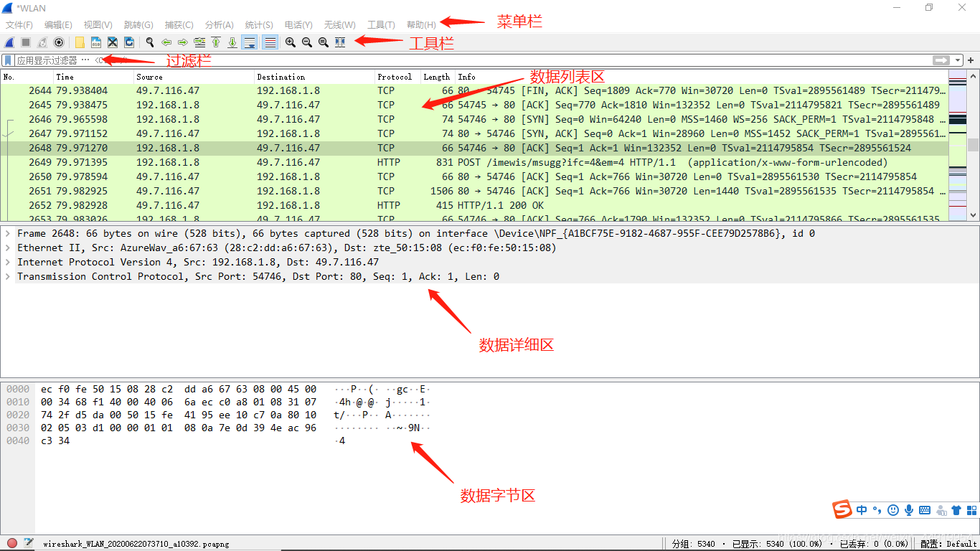Jump to the first packet icon
Image resolution: width=980 pixels, height=551 pixels.
(216, 42)
